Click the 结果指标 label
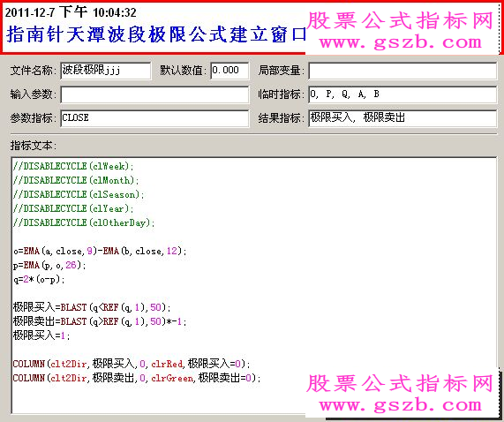The height and width of the screenshot is (422, 504). [282, 118]
